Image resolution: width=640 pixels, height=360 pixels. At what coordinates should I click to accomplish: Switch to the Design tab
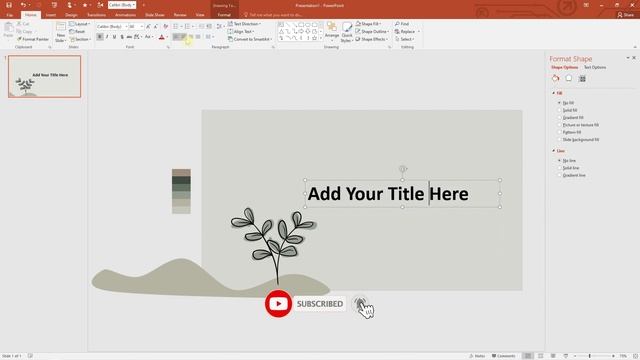click(71, 15)
